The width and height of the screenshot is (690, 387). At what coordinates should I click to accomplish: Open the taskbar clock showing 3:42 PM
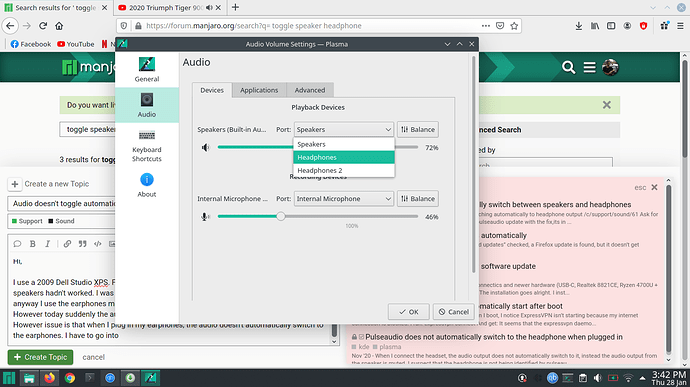coord(669,378)
